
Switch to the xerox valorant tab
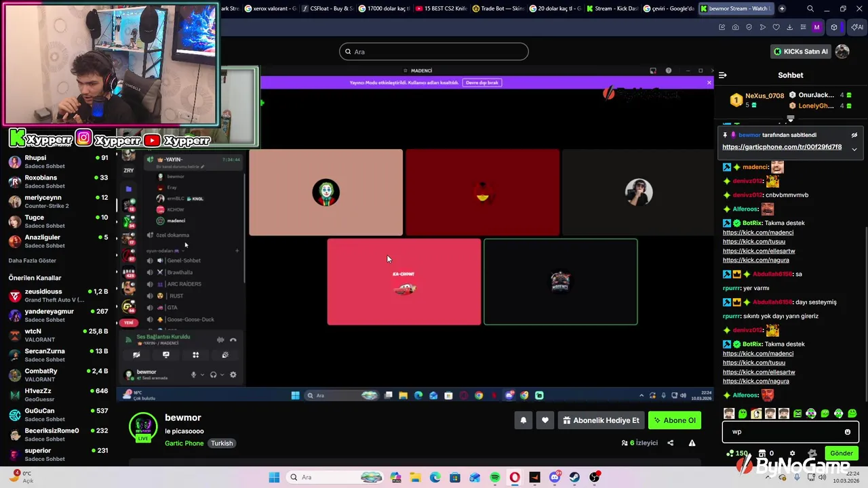click(x=270, y=9)
